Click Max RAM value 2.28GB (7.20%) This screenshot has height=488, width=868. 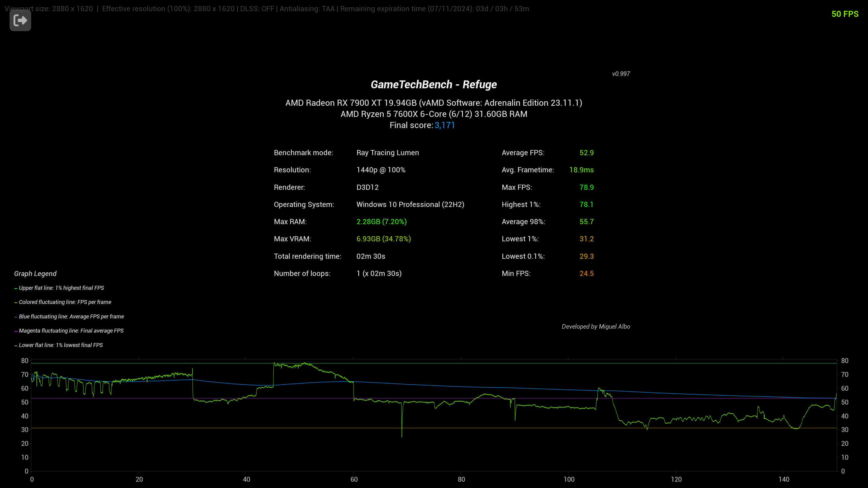(x=382, y=222)
